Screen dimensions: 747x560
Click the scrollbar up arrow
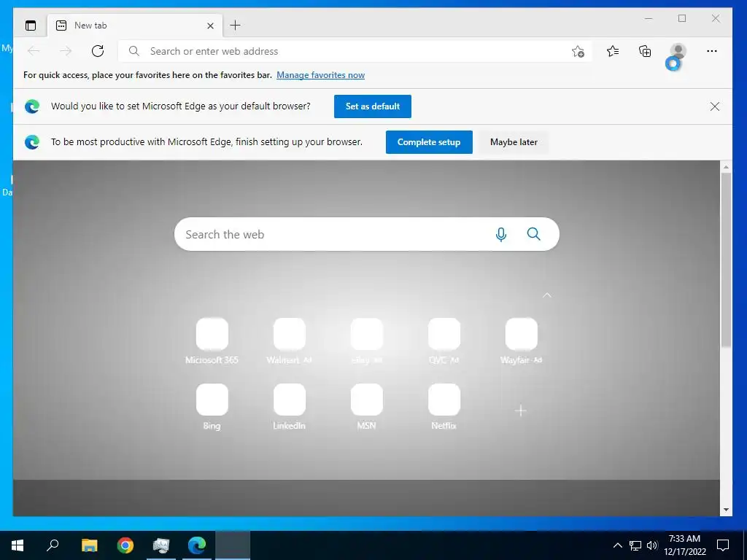tap(726, 167)
